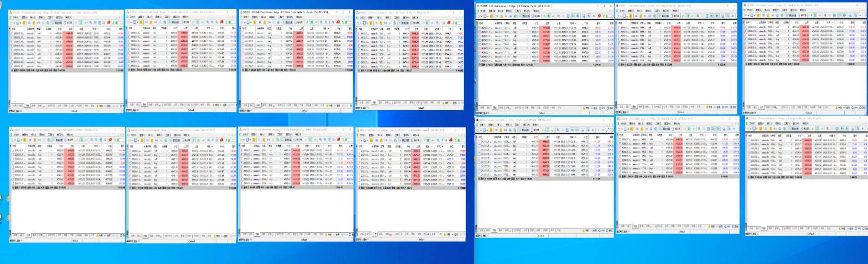Click new chart icon in fourth top-row left-screen window

click(358, 23)
